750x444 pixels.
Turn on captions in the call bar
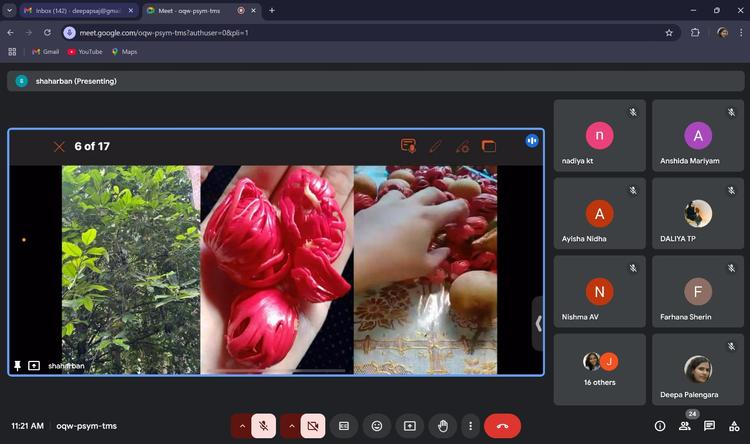[343, 426]
